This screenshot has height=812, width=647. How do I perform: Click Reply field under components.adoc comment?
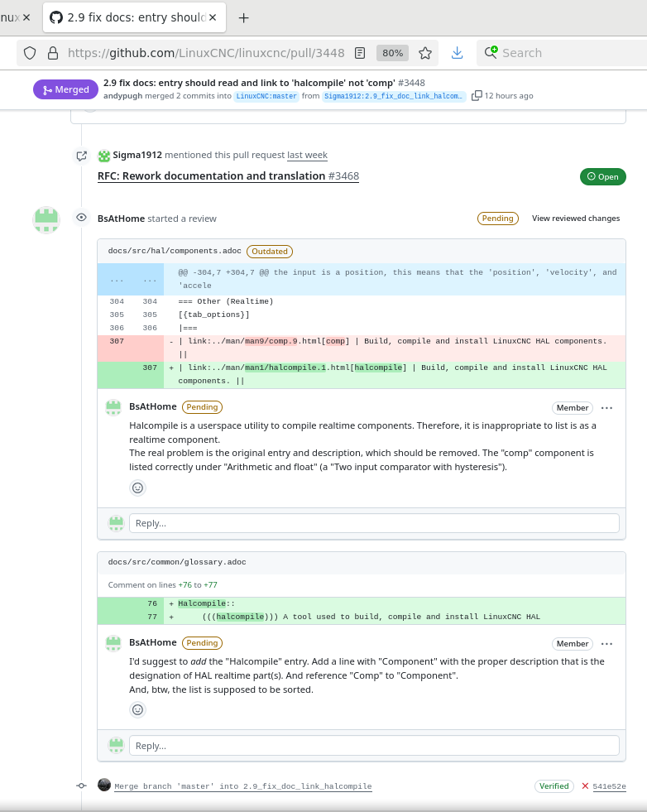pos(374,523)
